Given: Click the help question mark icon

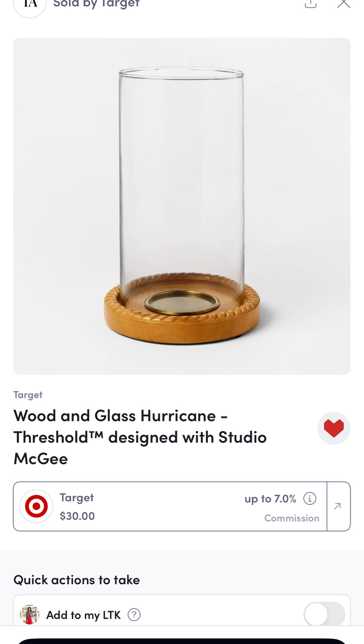Looking at the screenshot, I should (x=134, y=615).
